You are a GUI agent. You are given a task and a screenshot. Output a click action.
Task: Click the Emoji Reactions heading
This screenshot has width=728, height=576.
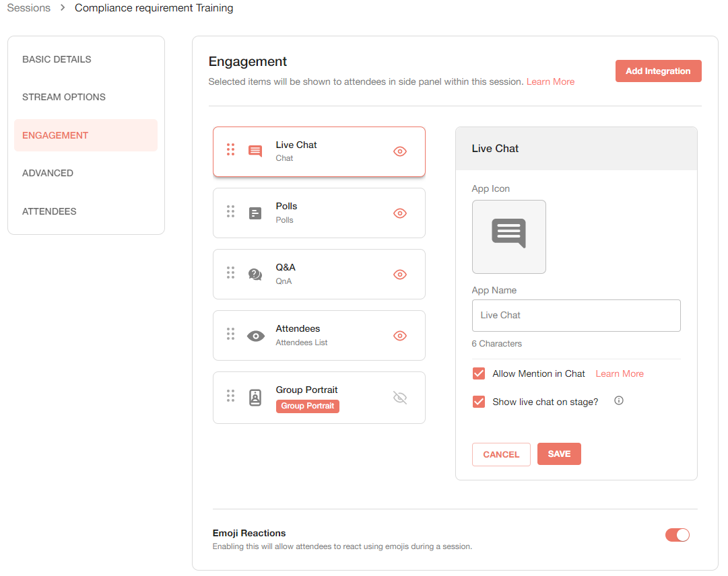(x=249, y=533)
